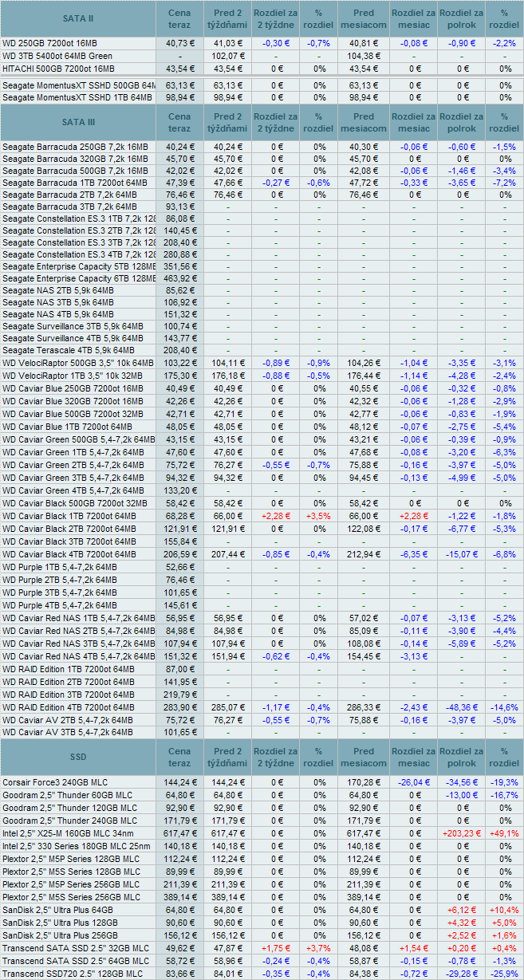
Task: Click the "+49,1%" percent cell
Action: point(504,833)
